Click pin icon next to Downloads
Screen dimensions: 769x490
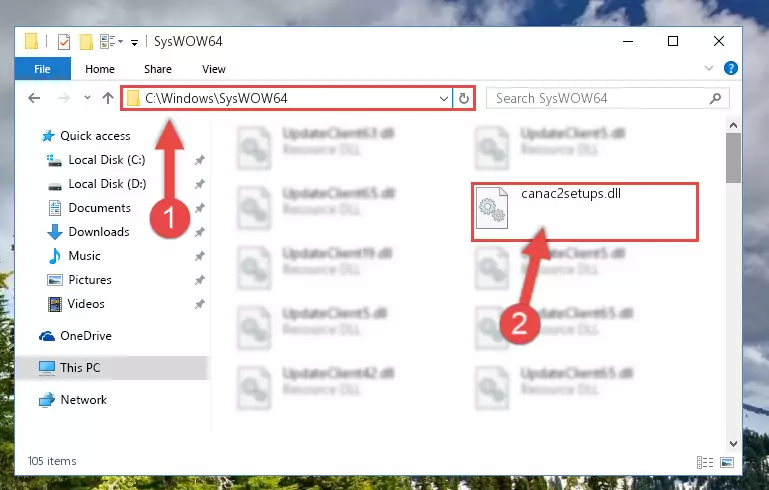(x=199, y=232)
